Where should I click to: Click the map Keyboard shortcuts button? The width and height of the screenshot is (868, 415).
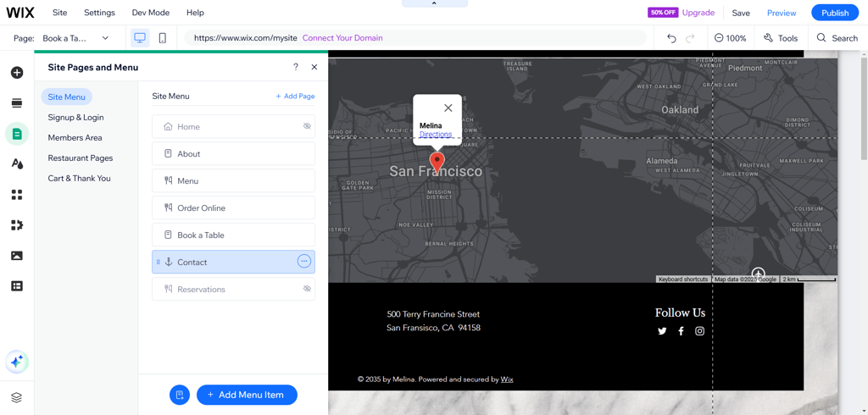point(683,279)
